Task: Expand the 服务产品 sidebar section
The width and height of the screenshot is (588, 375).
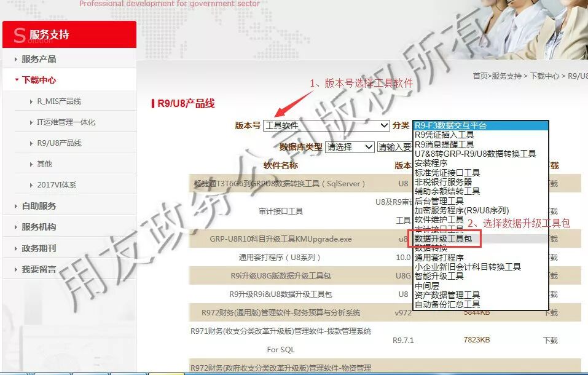Action: [x=39, y=59]
